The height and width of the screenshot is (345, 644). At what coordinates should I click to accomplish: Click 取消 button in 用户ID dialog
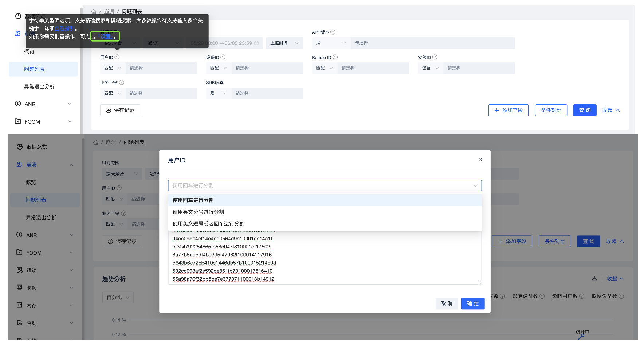point(447,303)
